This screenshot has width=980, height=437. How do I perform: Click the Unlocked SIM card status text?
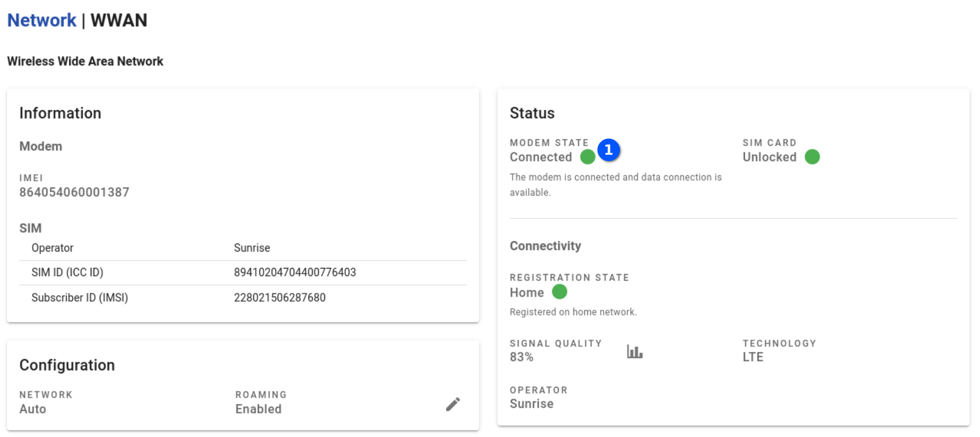point(769,157)
